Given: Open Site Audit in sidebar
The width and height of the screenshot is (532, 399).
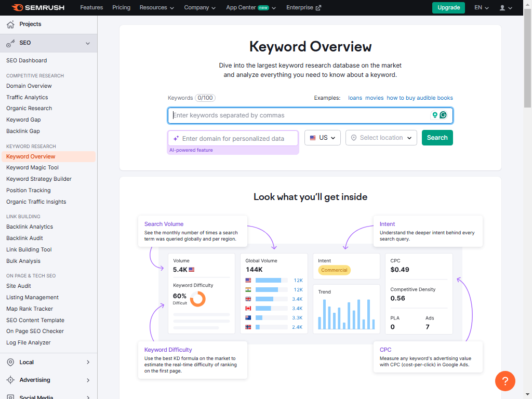Looking at the screenshot, I should point(18,286).
